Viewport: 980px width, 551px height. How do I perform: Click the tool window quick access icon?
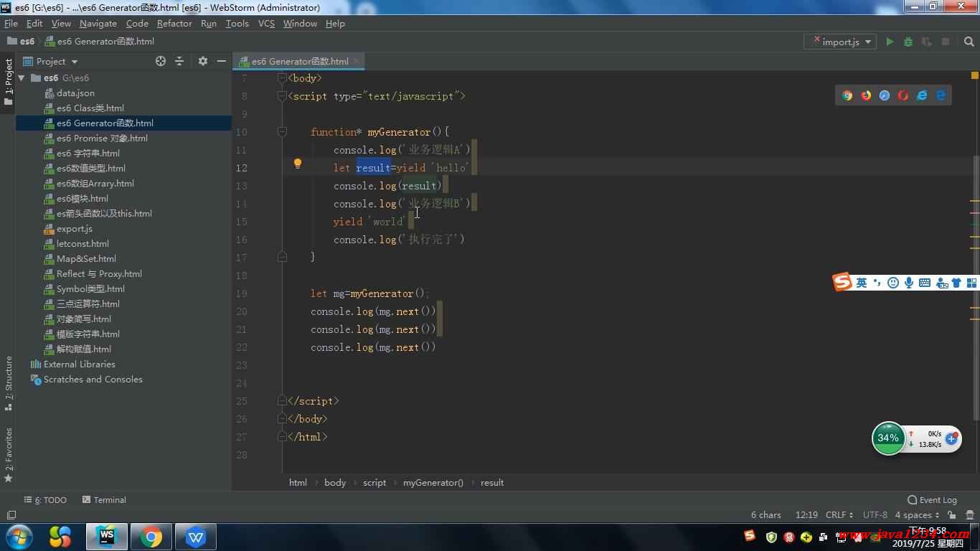coord(11,515)
